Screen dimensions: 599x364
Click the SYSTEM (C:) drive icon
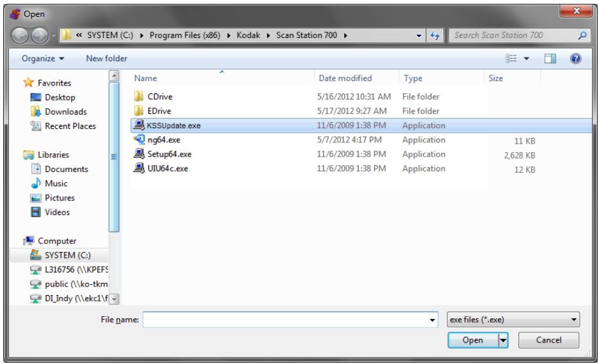coord(35,254)
